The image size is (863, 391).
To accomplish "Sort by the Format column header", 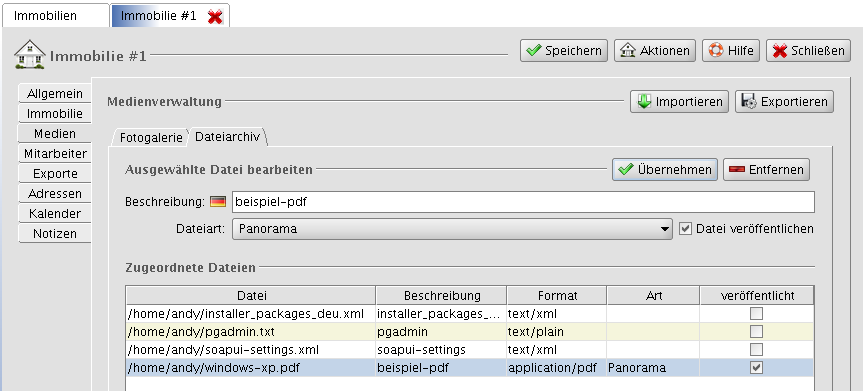I will coord(557,296).
